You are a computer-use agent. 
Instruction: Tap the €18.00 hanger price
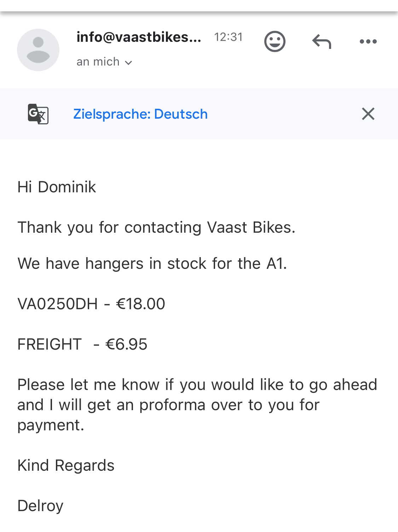coord(140,304)
